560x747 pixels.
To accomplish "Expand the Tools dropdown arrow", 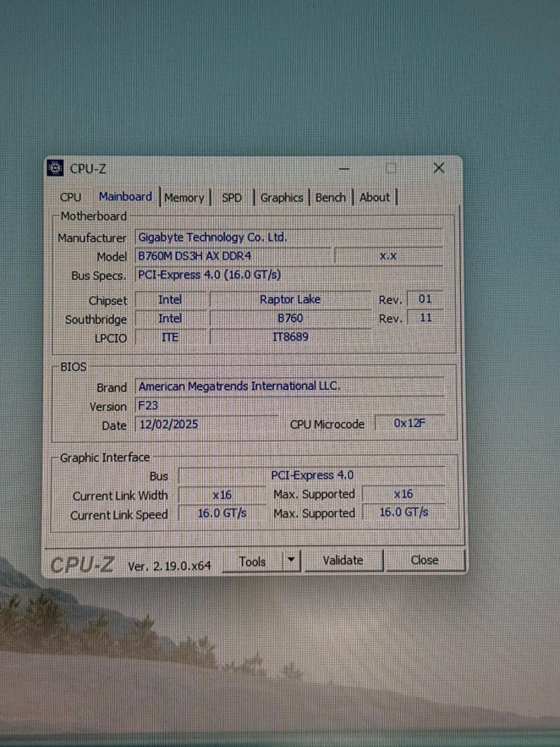I will point(291,561).
